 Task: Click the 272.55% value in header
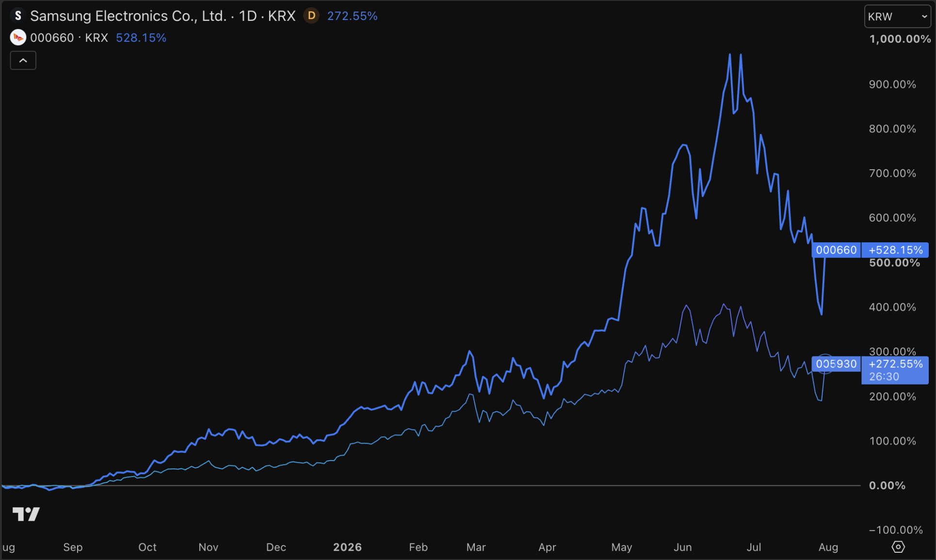point(352,16)
